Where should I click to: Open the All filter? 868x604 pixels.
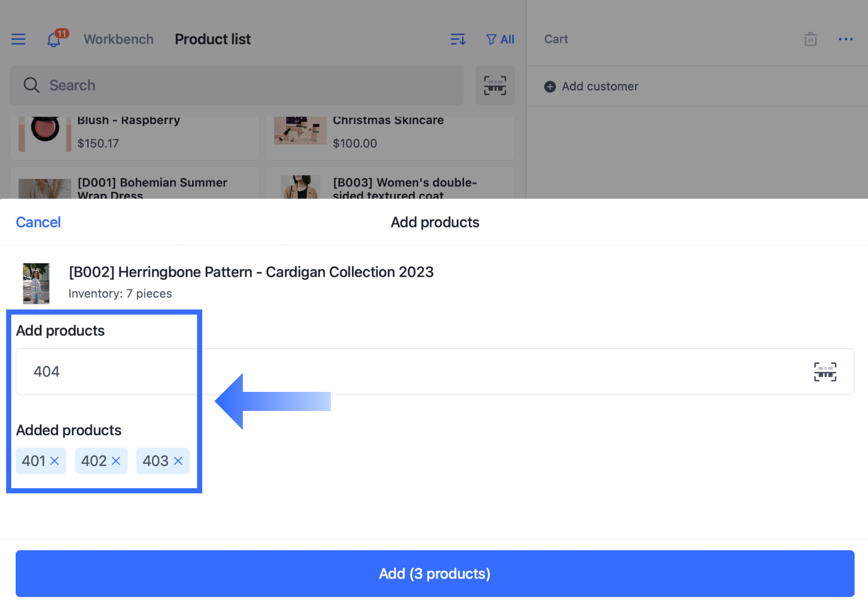pos(500,39)
